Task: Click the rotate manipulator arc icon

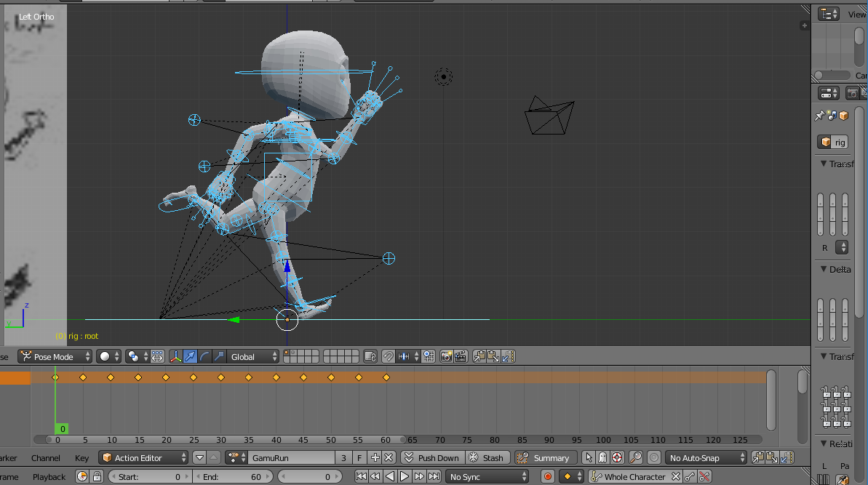Action: click(x=204, y=356)
